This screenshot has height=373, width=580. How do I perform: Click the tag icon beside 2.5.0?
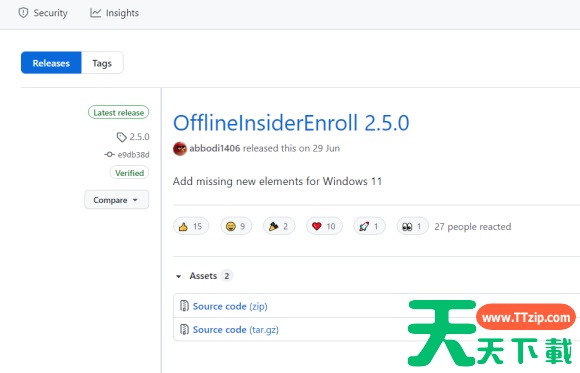(x=121, y=137)
